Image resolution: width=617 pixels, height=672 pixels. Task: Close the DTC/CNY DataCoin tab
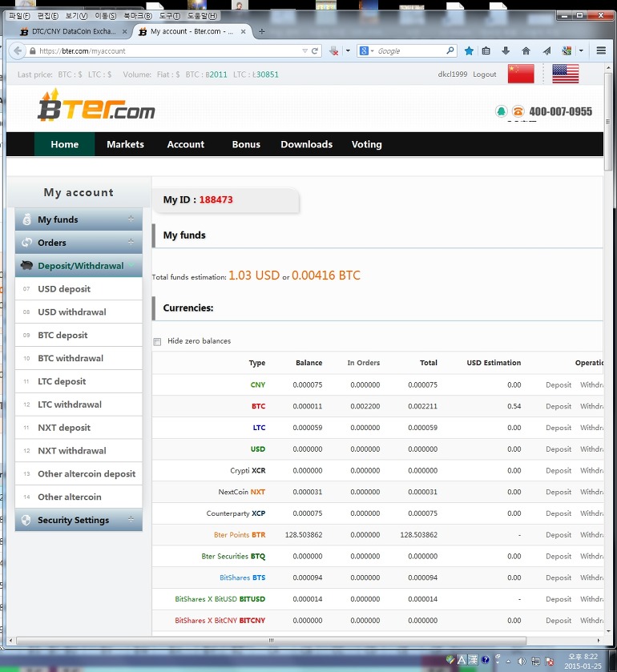(x=124, y=31)
